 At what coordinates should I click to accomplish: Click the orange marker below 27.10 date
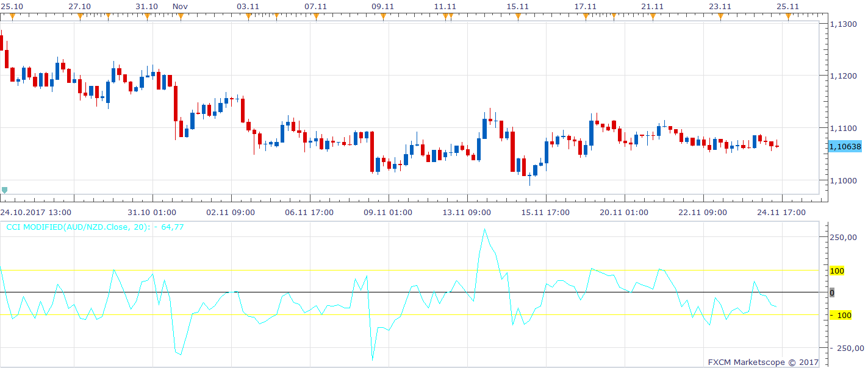[x=80, y=16]
